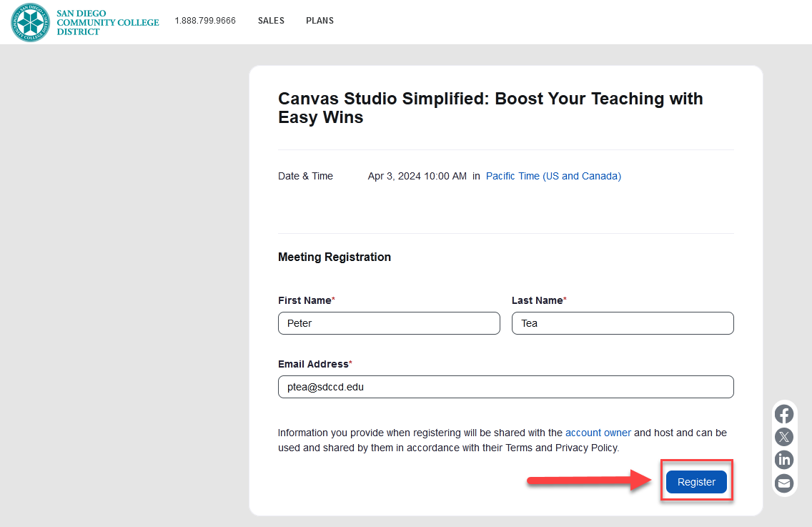
Task: Focus the First Name field containing Peter
Action: [389, 323]
